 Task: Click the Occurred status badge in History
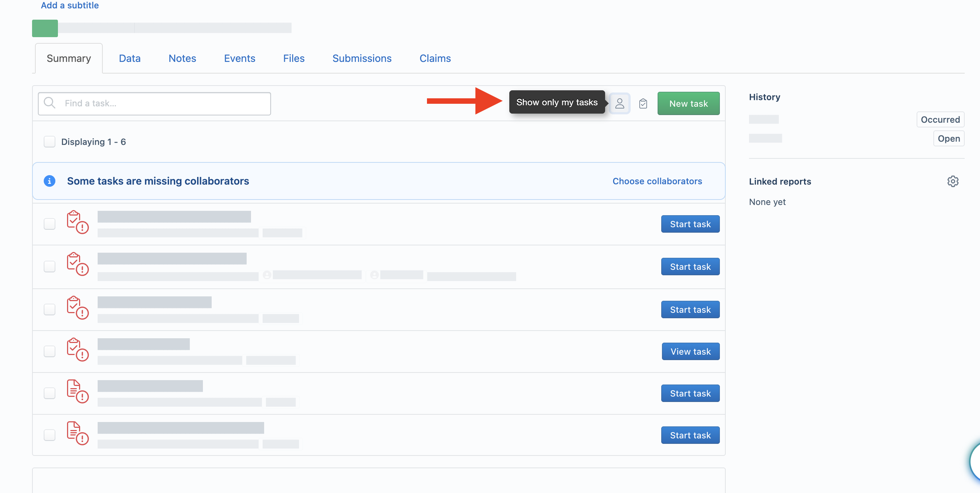point(940,119)
